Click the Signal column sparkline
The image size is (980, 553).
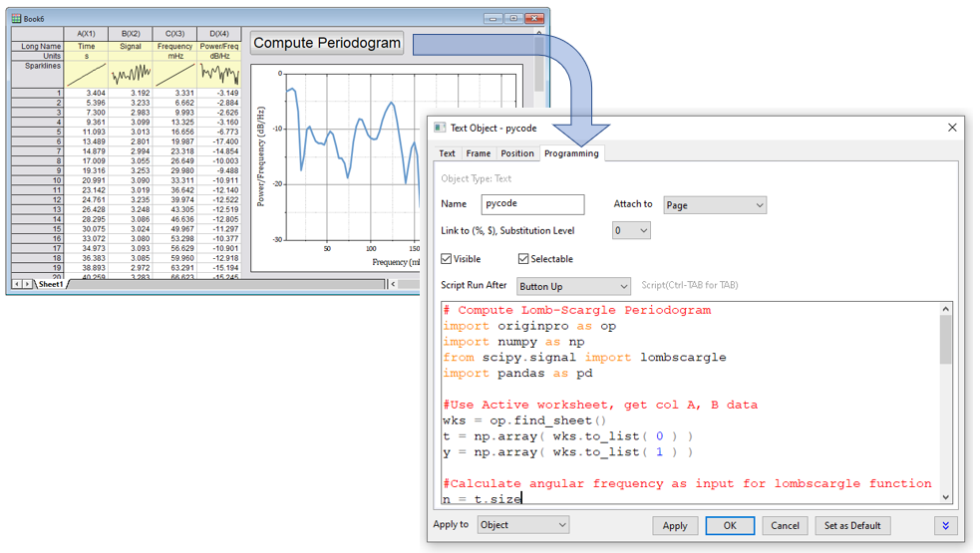tap(131, 75)
